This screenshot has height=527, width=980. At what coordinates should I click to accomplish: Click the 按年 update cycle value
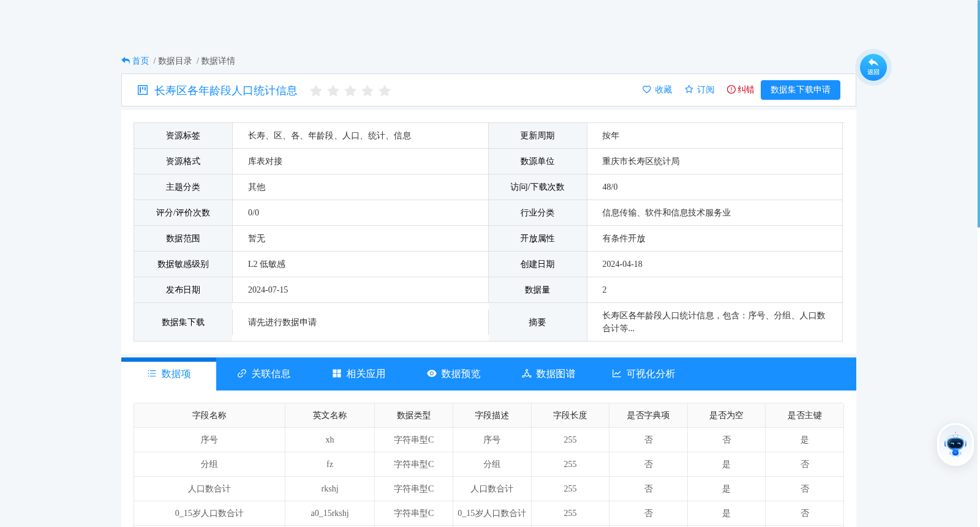(x=611, y=135)
